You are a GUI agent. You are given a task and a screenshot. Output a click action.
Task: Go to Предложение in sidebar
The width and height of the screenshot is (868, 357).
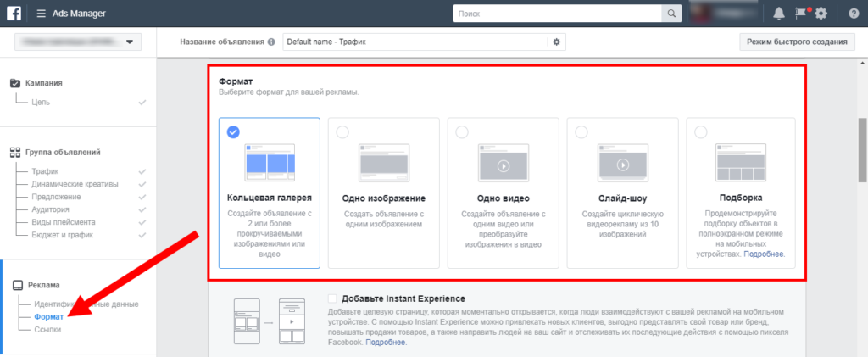pos(56,197)
